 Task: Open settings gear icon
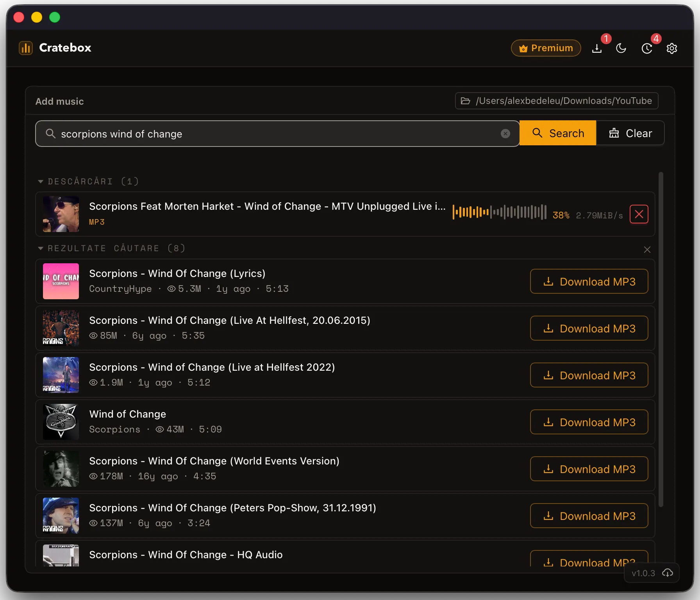(672, 48)
